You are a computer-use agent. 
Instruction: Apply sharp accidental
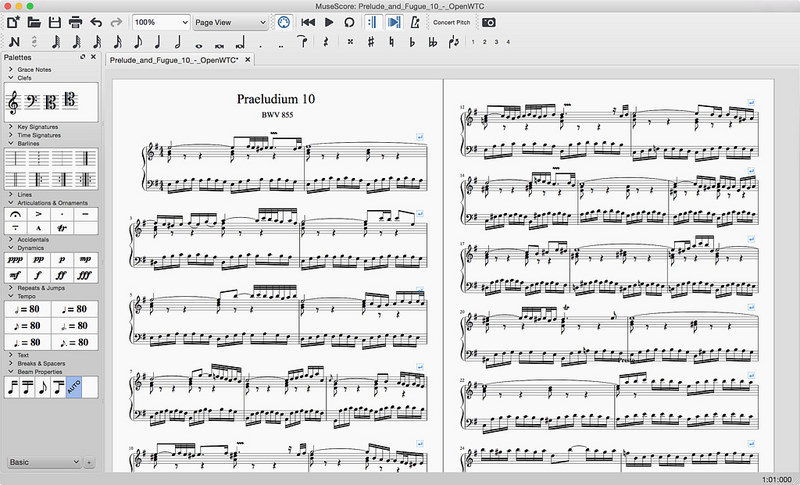tap(371, 42)
